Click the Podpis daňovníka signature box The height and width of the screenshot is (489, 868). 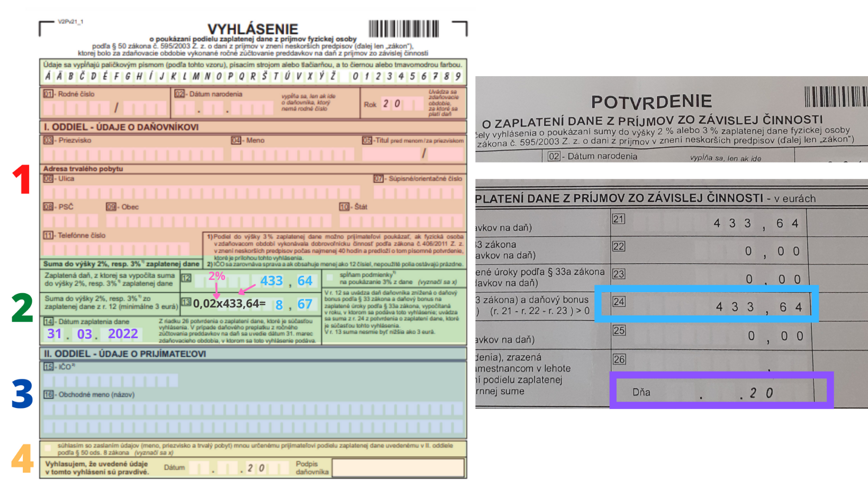398,468
